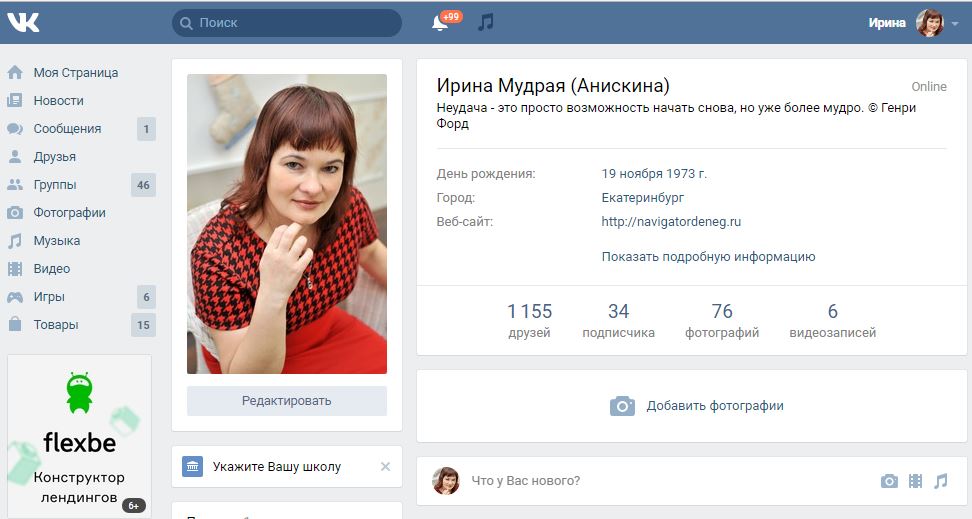Click the birthday link 19 ноября

tap(632, 174)
